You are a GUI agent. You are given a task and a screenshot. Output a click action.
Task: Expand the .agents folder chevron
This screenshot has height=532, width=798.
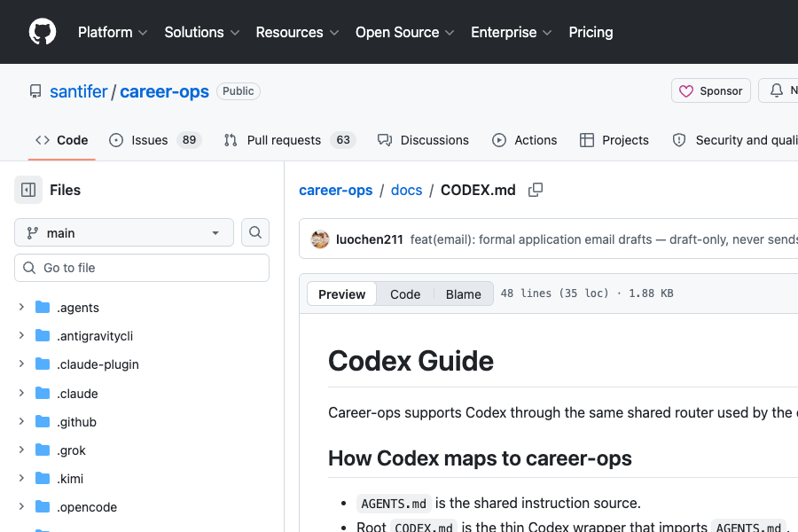pos(21,307)
